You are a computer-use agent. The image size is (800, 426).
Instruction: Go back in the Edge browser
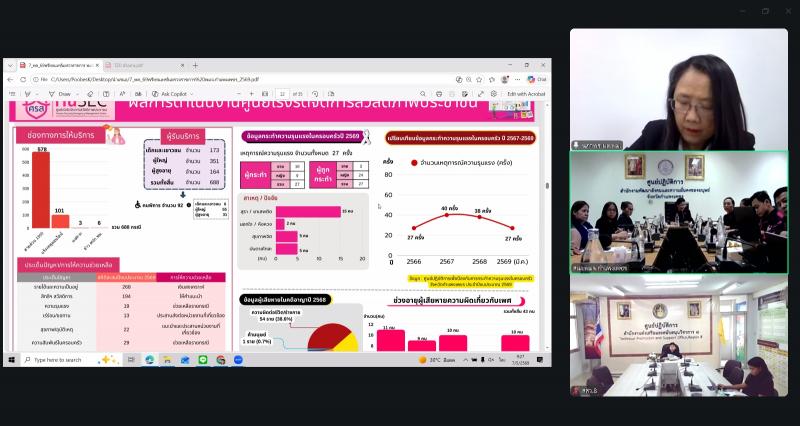10,80
